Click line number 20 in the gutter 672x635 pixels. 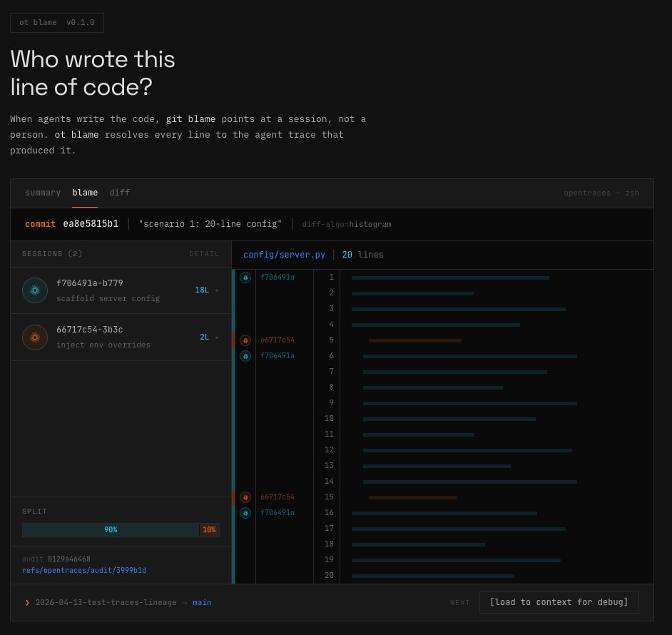tap(329, 575)
